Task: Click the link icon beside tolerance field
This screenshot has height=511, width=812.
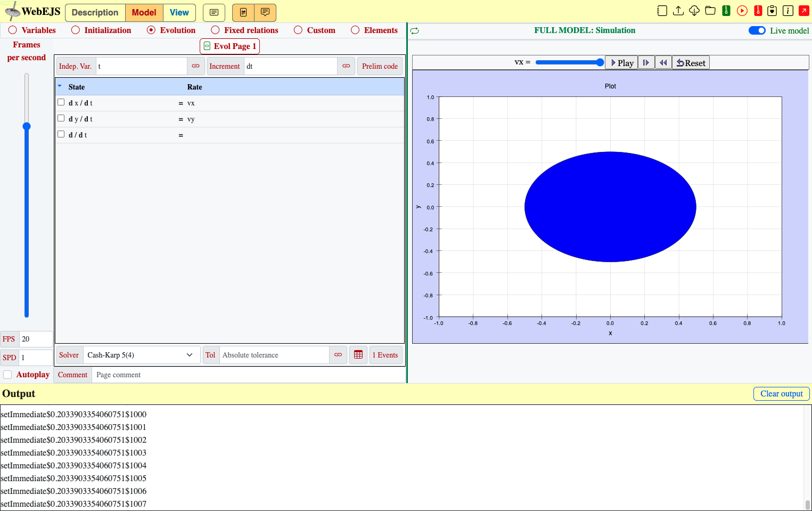Action: coord(338,355)
